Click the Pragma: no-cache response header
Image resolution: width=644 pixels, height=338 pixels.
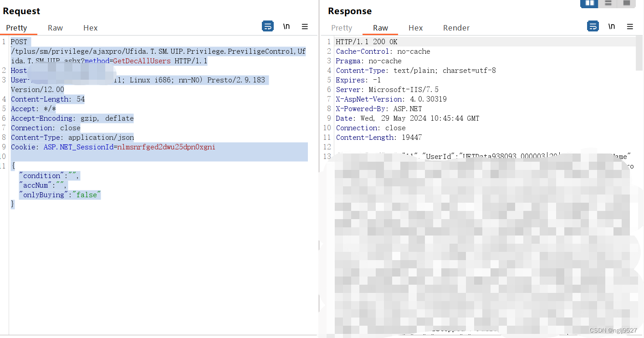[x=369, y=61]
